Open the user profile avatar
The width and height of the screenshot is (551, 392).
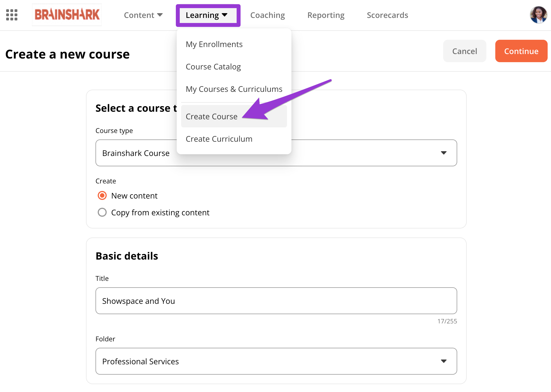tap(538, 15)
